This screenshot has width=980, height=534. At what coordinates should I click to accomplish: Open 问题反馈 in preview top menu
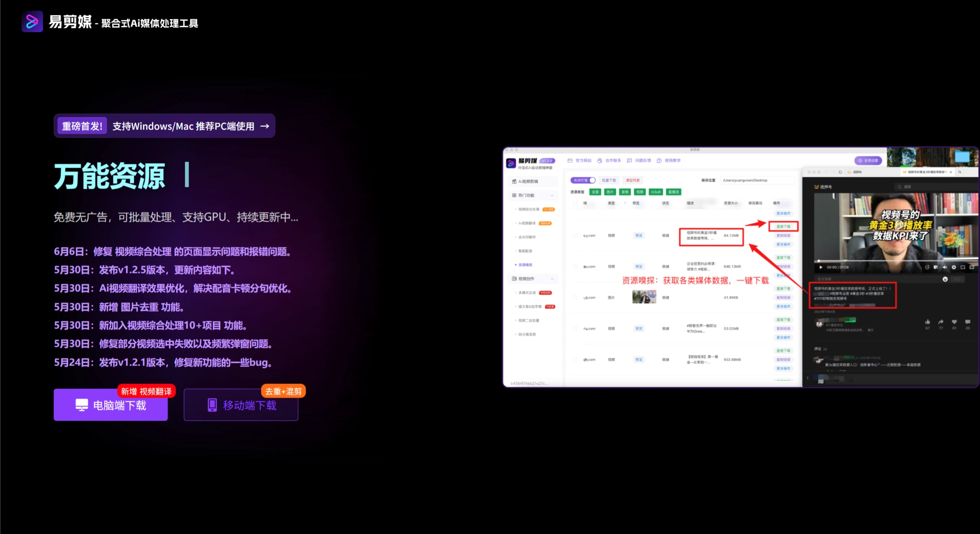point(639,161)
